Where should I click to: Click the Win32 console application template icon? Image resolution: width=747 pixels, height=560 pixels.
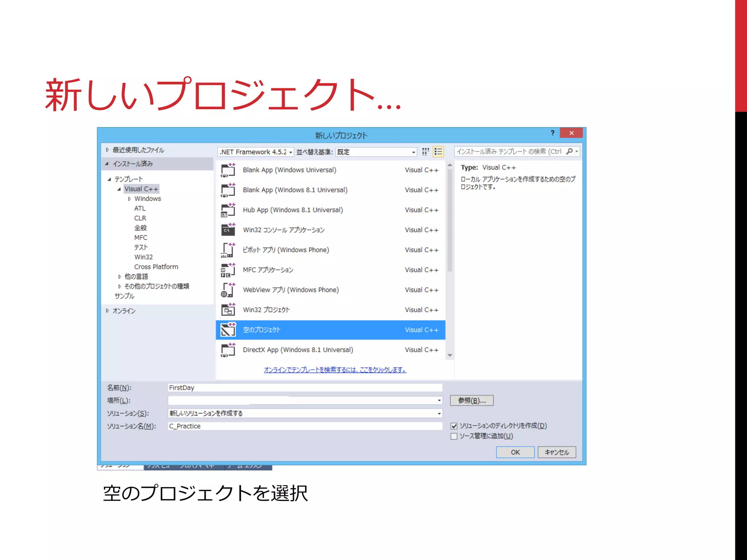pos(228,230)
